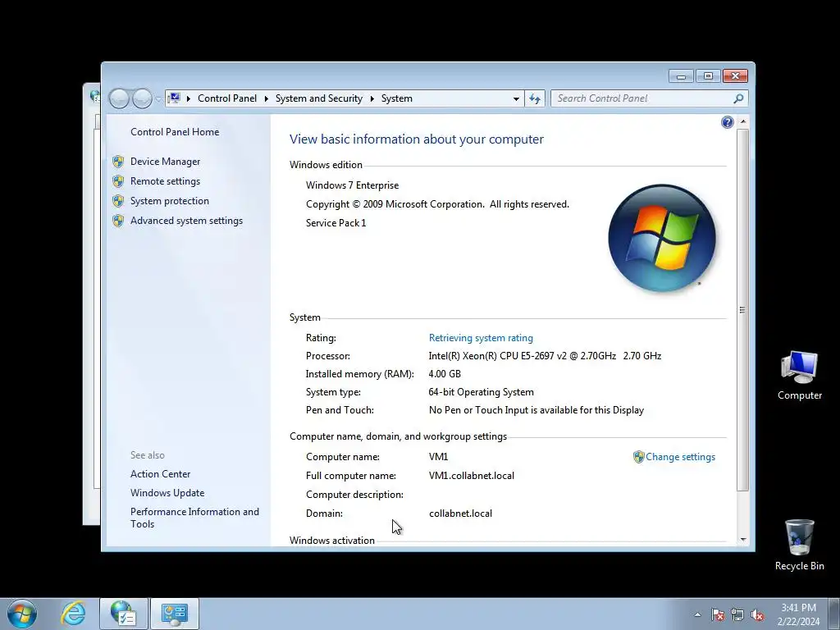Click the volume muted tray icon
The width and height of the screenshot is (840, 630).
click(x=757, y=614)
